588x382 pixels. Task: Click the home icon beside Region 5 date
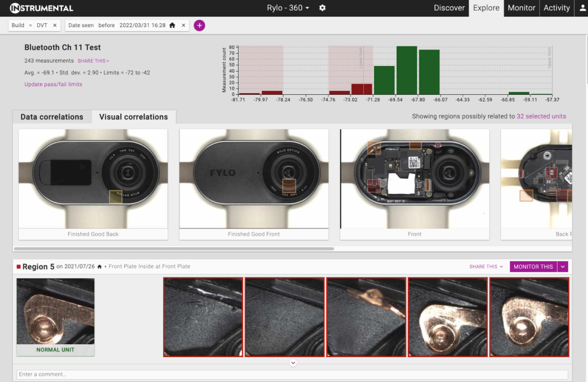[x=100, y=267]
